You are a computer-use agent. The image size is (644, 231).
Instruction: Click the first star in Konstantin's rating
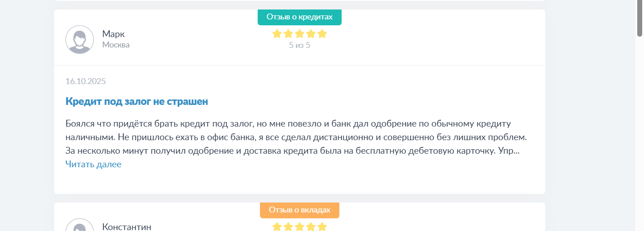click(x=277, y=226)
